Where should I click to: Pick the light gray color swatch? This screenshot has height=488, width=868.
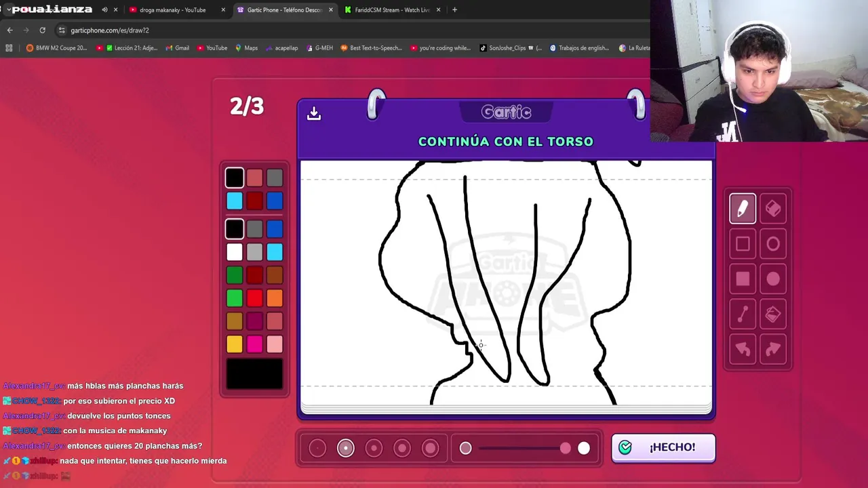tap(254, 252)
